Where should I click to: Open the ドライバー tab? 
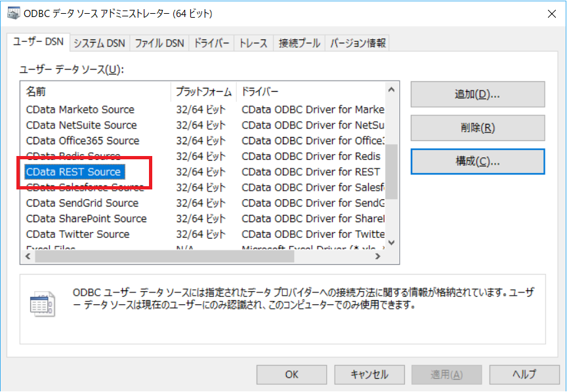(211, 43)
